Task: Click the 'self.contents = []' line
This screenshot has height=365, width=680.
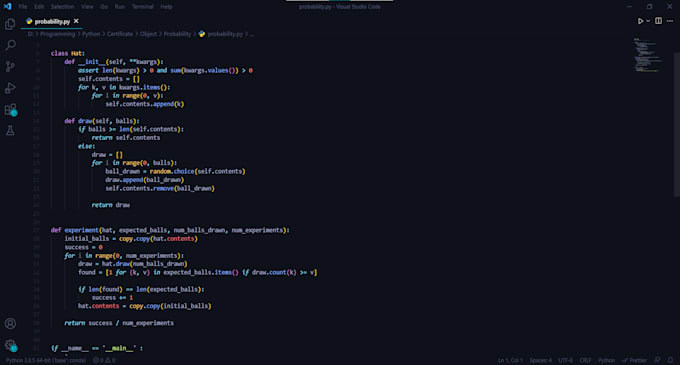Action: pos(109,79)
